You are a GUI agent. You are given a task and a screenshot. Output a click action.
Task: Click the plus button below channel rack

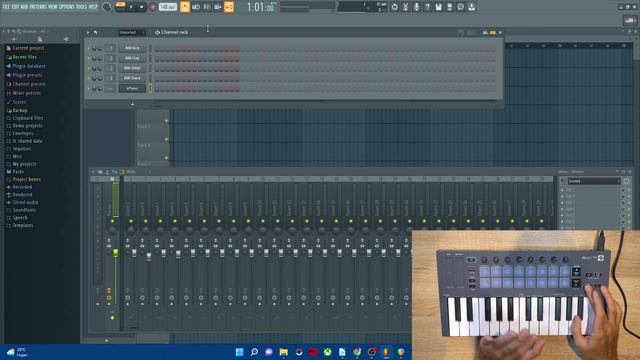coord(132,104)
